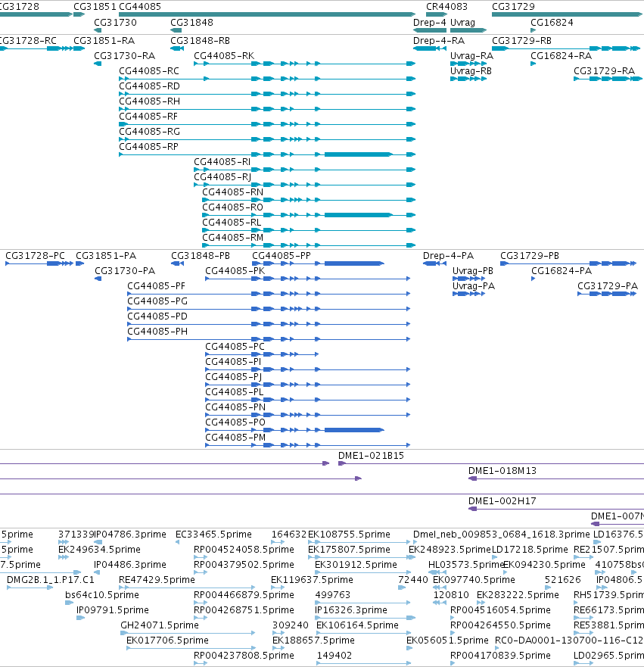Image resolution: width=644 pixels, height=667 pixels.
Task: Click EST EK108755.5prime
Action: tap(349, 535)
